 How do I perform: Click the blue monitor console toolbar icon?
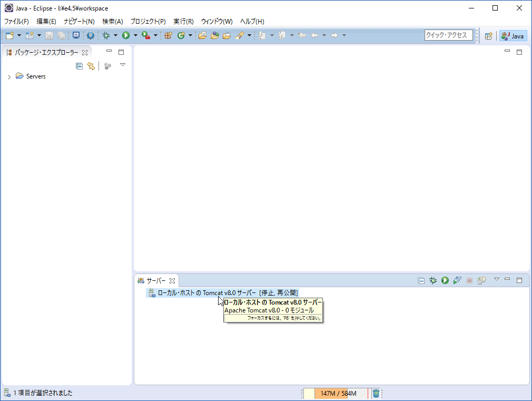pyautogui.click(x=76, y=35)
